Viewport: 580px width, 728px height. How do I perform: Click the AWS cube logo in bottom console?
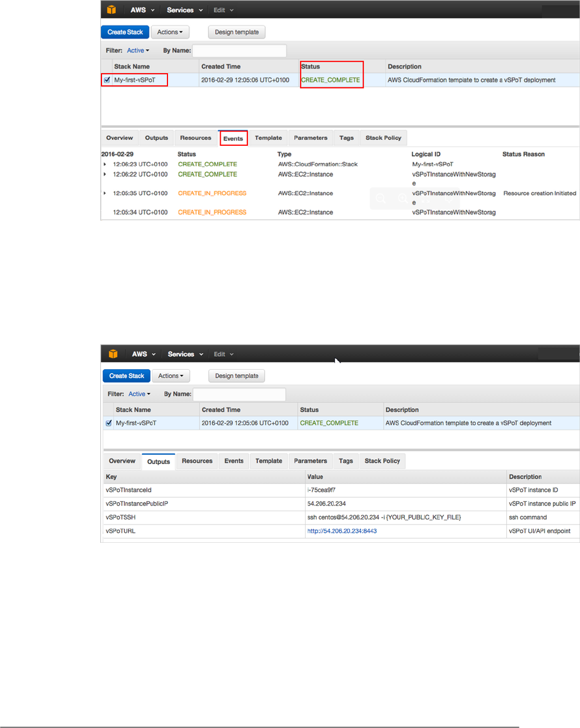tap(113, 354)
